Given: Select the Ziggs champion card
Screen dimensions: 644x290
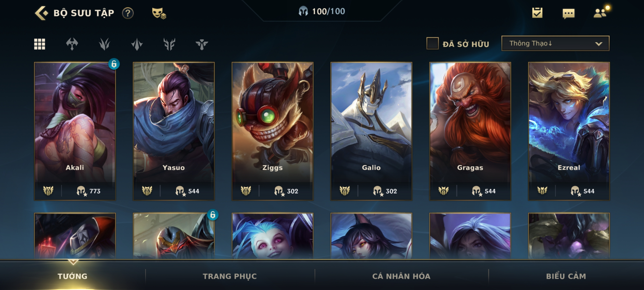Looking at the screenshot, I should point(272,131).
